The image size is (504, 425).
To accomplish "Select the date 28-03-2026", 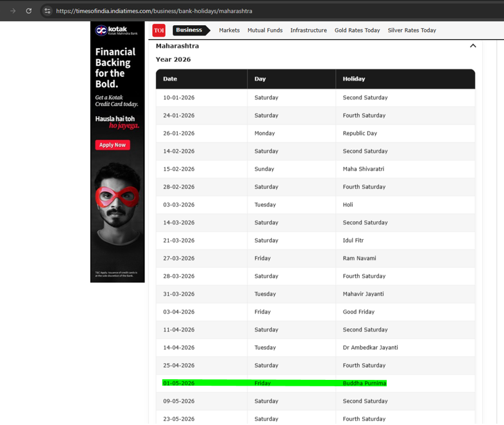I will 179,276.
